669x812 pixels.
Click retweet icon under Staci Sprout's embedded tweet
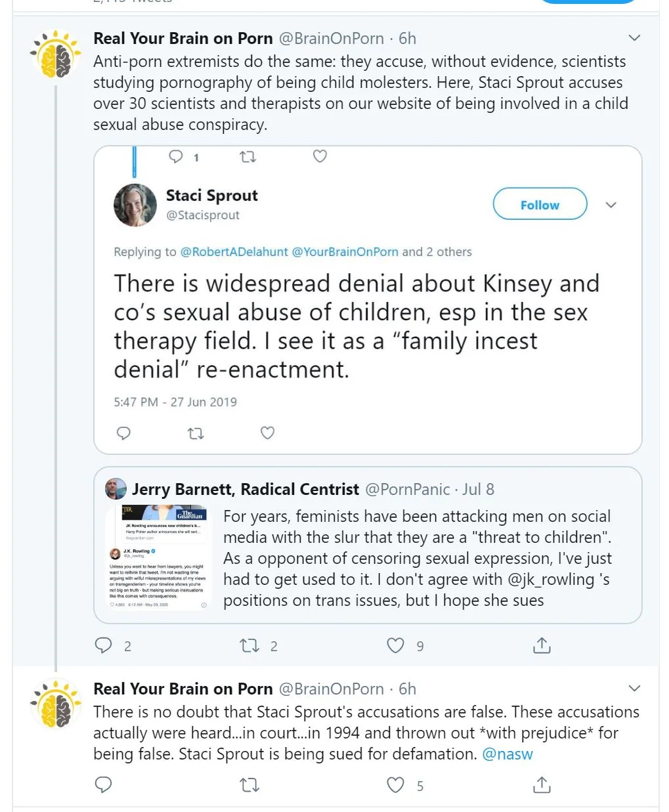196,433
